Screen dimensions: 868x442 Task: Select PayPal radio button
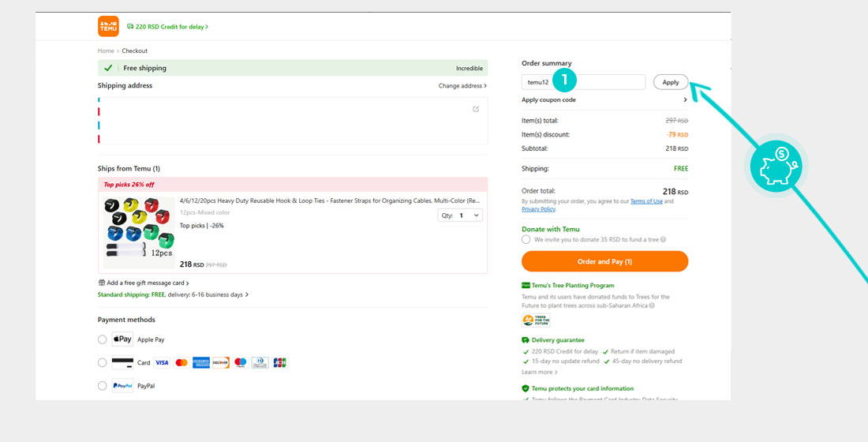pos(102,386)
